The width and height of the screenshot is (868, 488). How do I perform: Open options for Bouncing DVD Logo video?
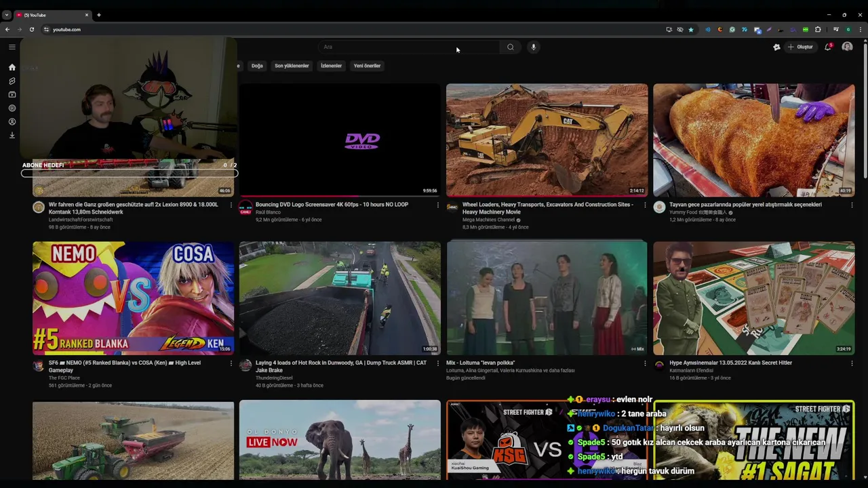[437, 205]
